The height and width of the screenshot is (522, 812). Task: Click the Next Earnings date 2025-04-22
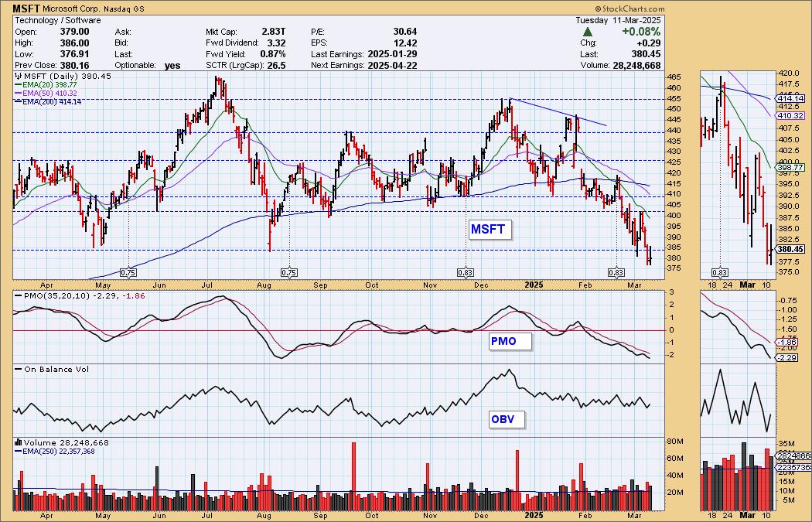[x=392, y=65]
